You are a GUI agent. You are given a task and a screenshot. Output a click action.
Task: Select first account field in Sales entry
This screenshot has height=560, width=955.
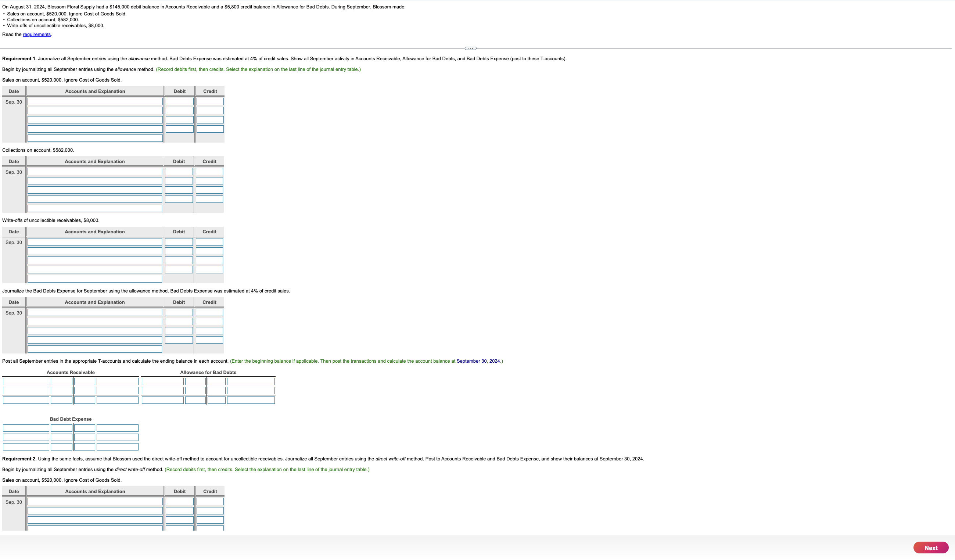[95, 101]
